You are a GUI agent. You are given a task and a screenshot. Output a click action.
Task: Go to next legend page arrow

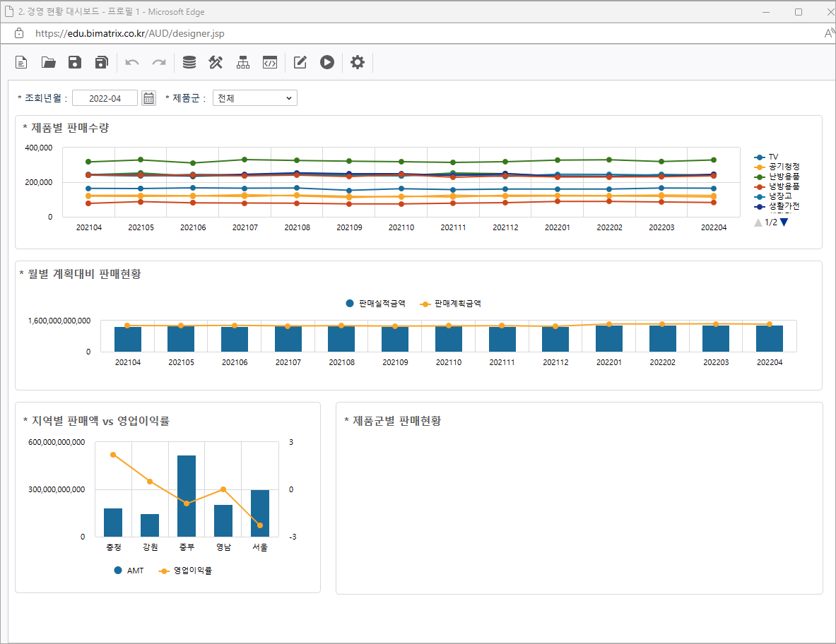pyautogui.click(x=784, y=222)
